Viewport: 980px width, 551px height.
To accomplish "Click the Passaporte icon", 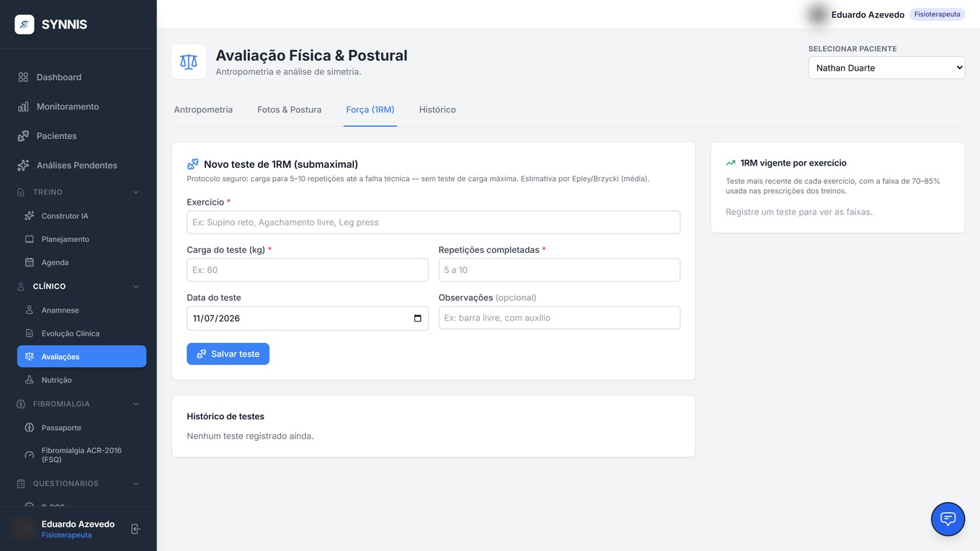I will [x=30, y=428].
